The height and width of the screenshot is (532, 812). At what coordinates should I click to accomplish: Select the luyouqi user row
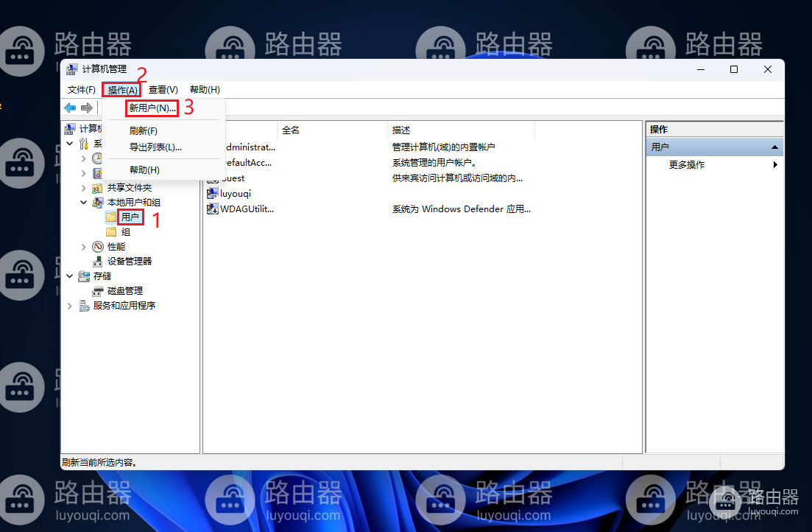pyautogui.click(x=235, y=193)
